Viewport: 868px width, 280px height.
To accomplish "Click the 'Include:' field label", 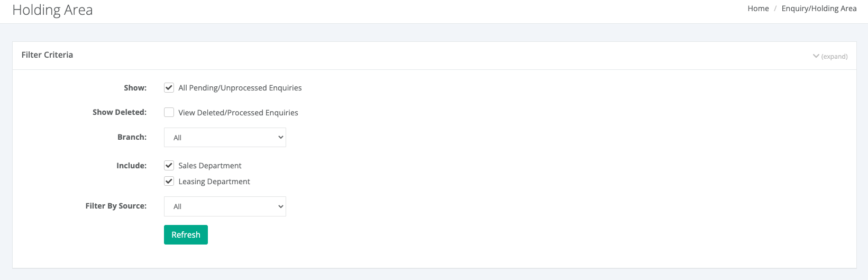I will point(131,166).
